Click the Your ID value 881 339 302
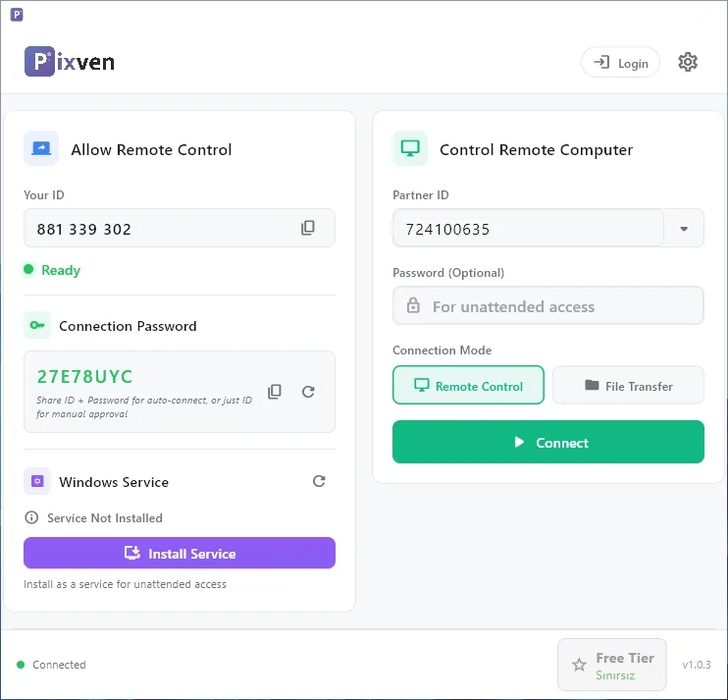The width and height of the screenshot is (728, 700). [84, 229]
